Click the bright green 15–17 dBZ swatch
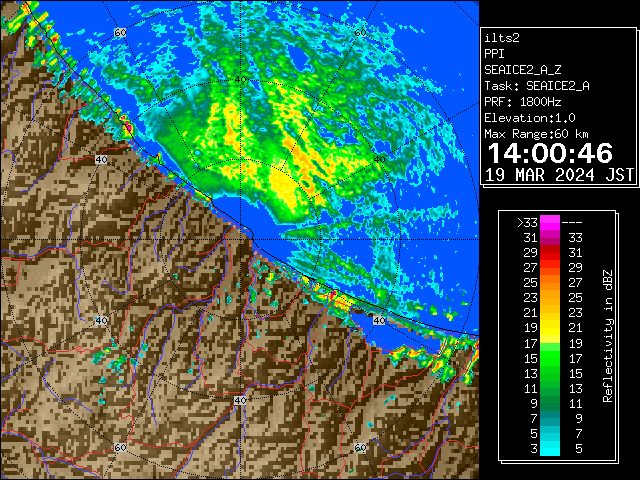Image resolution: width=640 pixels, height=480 pixels. click(x=550, y=358)
